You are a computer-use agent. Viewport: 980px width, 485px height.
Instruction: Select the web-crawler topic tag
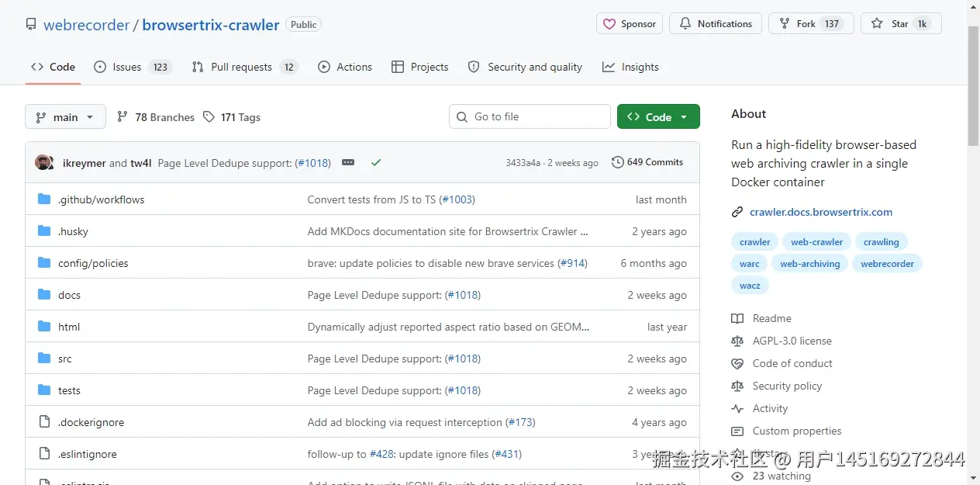tap(816, 242)
